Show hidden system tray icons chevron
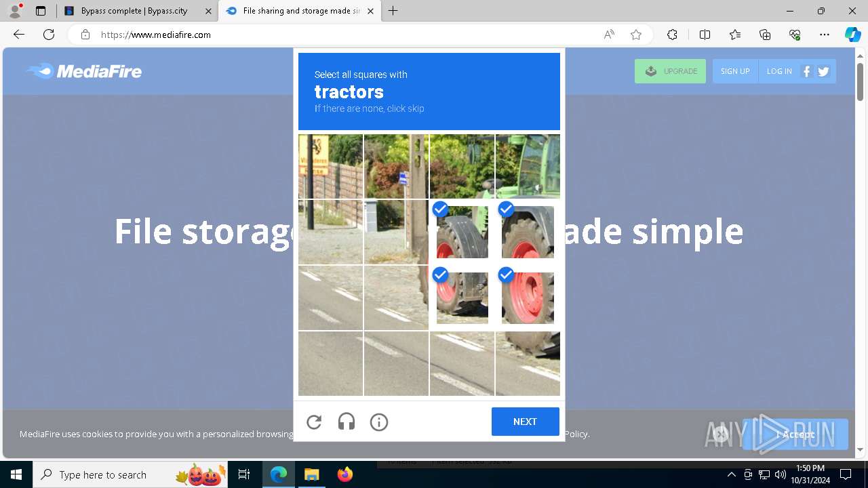868x488 pixels. click(x=731, y=474)
